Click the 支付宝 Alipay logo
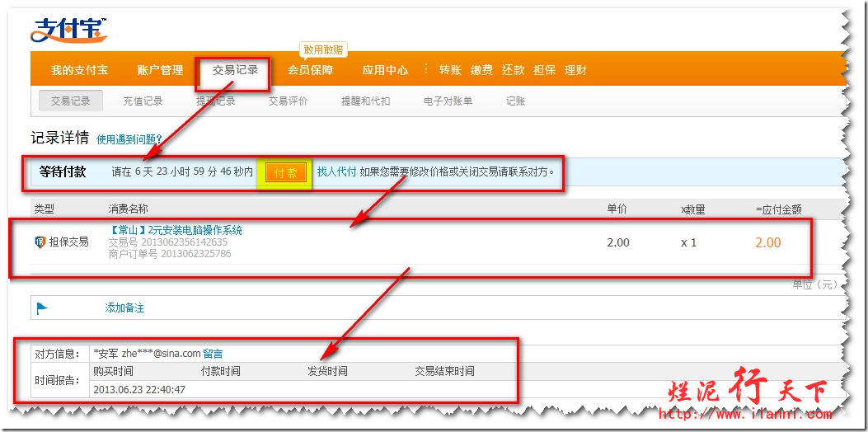868x432 pixels. 68,30
